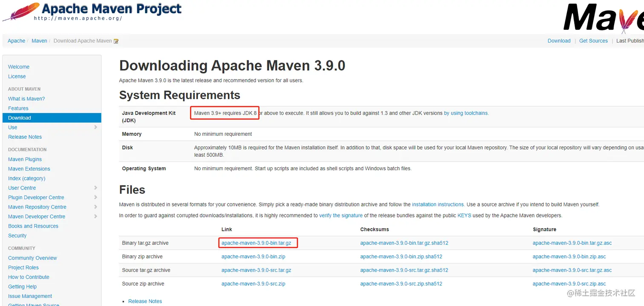Download apache-maven-3.9.0-src.tar.gz
The image size is (644, 306).
coord(256,270)
